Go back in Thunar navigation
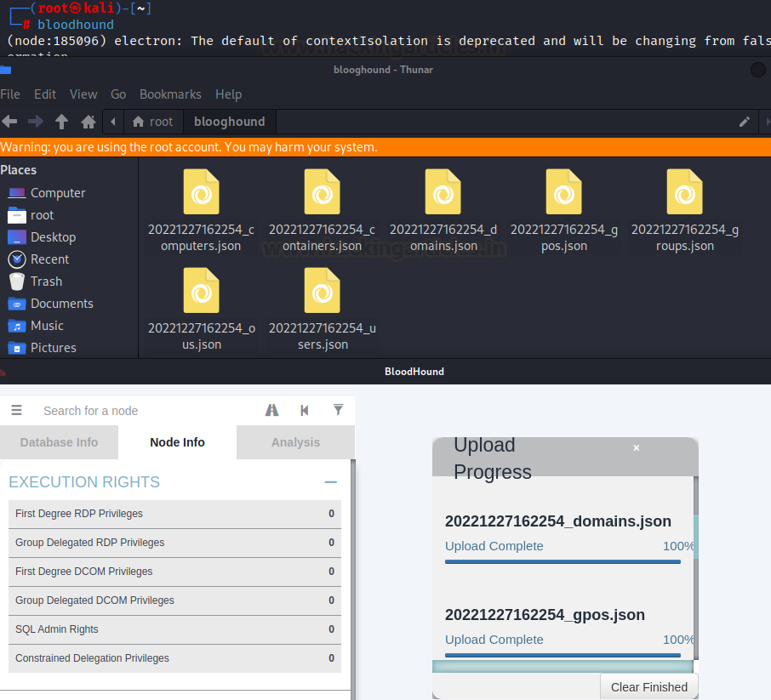Image resolution: width=771 pixels, height=700 pixels. click(9, 122)
